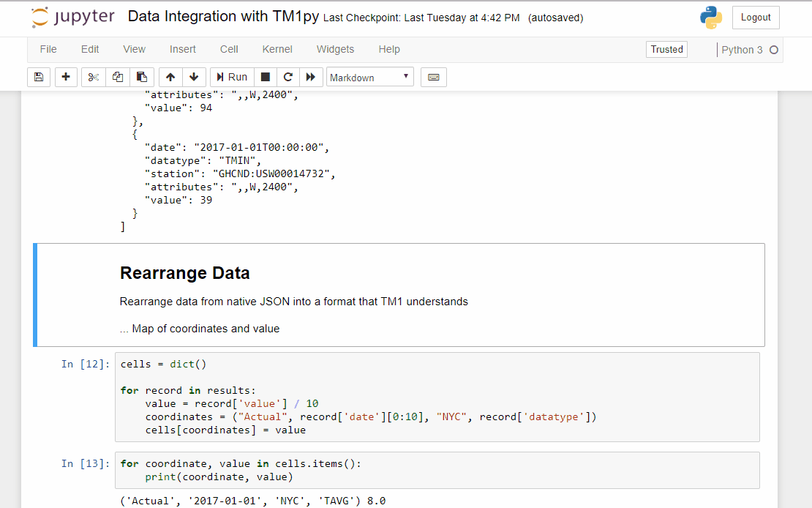Cut selected cells with scissors icon
The width and height of the screenshot is (812, 508).
pyautogui.click(x=94, y=77)
